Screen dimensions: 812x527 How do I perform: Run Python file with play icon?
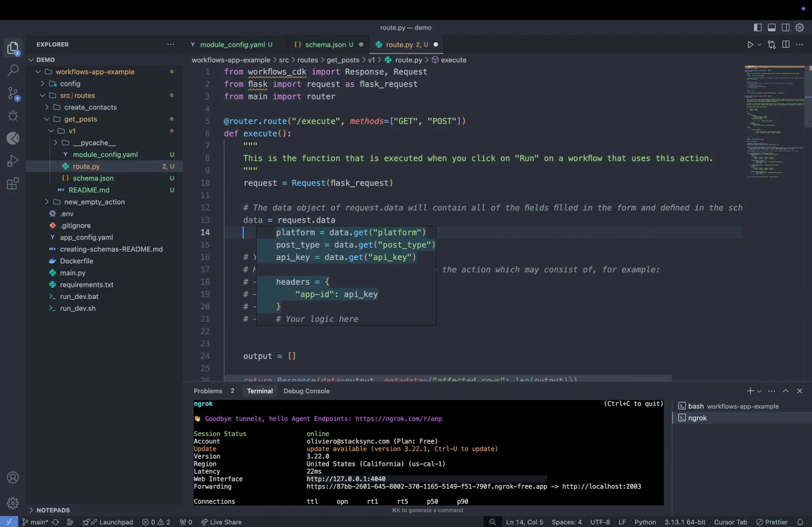[750, 45]
